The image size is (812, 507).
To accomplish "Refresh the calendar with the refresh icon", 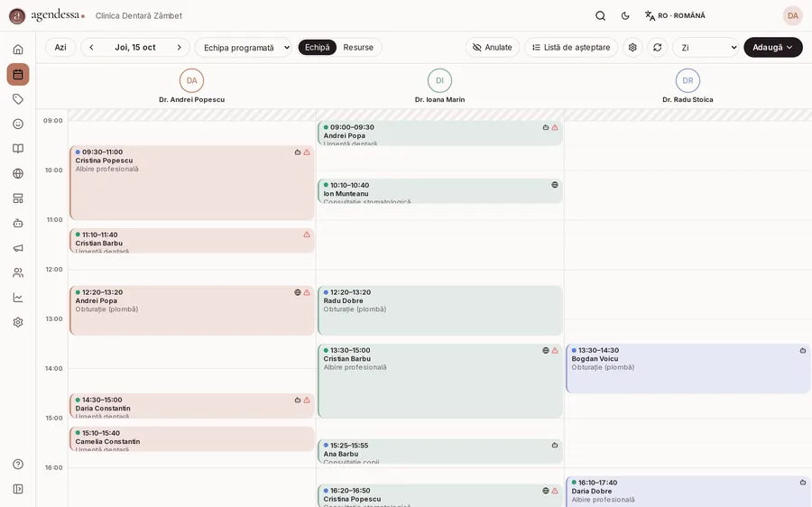I will (x=657, y=47).
